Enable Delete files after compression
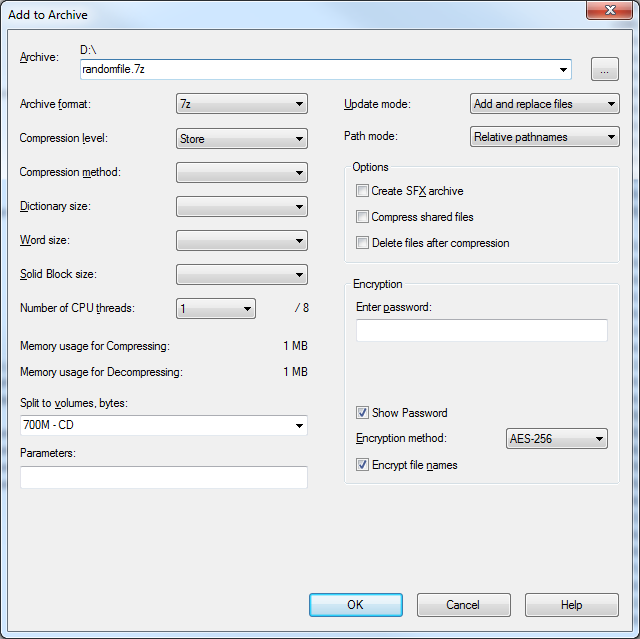Viewport: 640px width, 639px height. coord(362,243)
